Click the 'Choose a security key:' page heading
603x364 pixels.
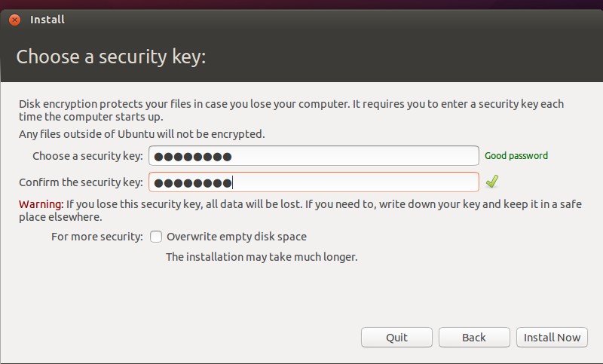point(111,57)
